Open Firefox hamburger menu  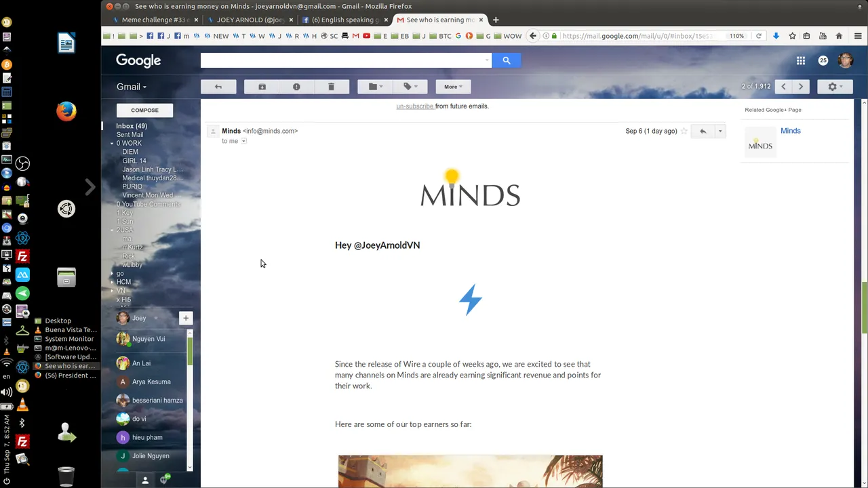858,36
